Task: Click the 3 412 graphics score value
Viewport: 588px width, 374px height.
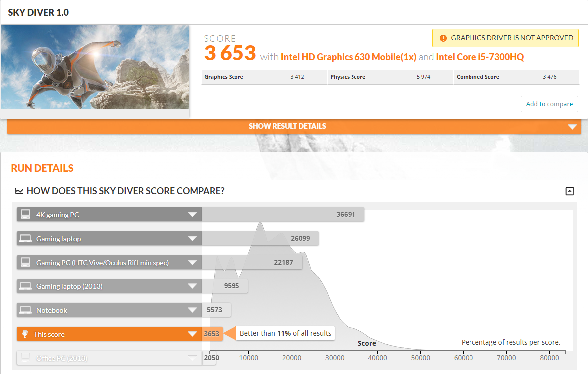Action: pos(297,77)
